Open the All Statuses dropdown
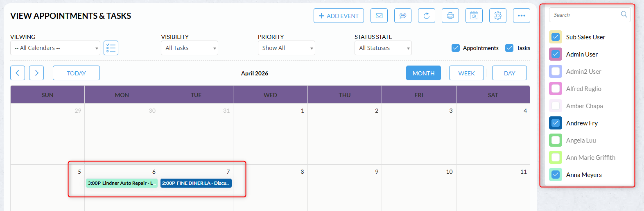This screenshot has height=211, width=644. click(383, 48)
